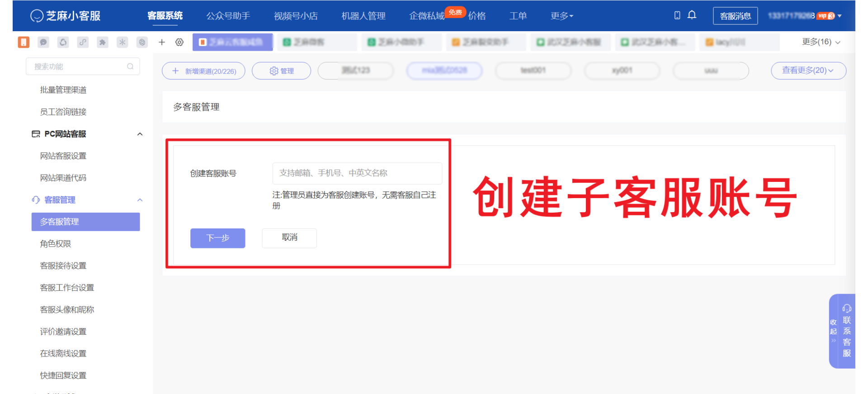Switch to 客服系统 top tab
The width and height of the screenshot is (868, 394).
pos(165,16)
